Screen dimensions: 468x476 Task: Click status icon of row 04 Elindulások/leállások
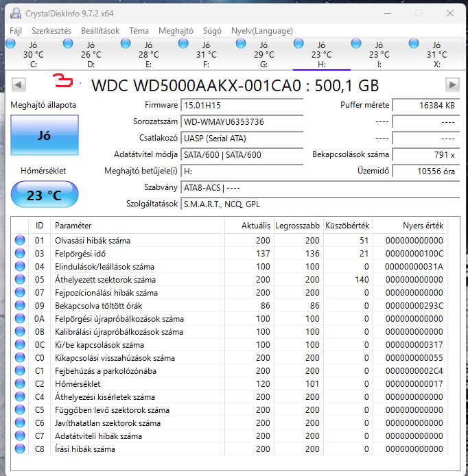pyautogui.click(x=20, y=266)
